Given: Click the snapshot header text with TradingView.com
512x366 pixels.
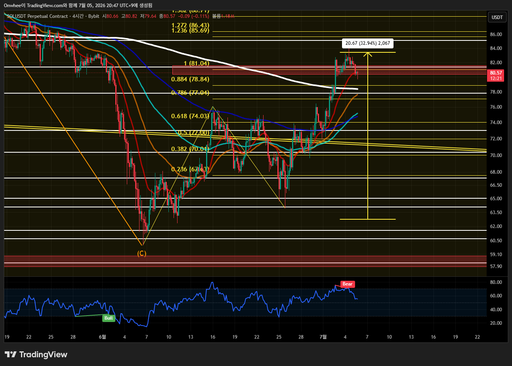Looking at the screenshot, I should 79,5.
